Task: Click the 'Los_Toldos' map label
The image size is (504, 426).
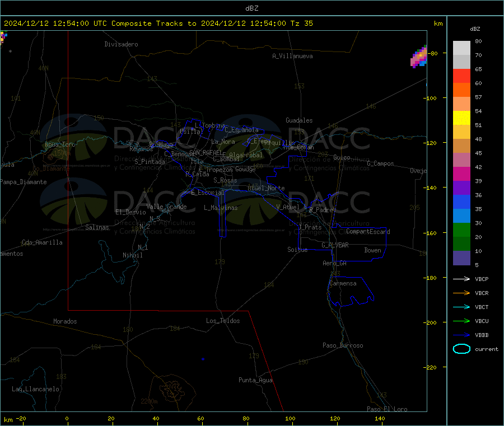Action: [x=223, y=321]
